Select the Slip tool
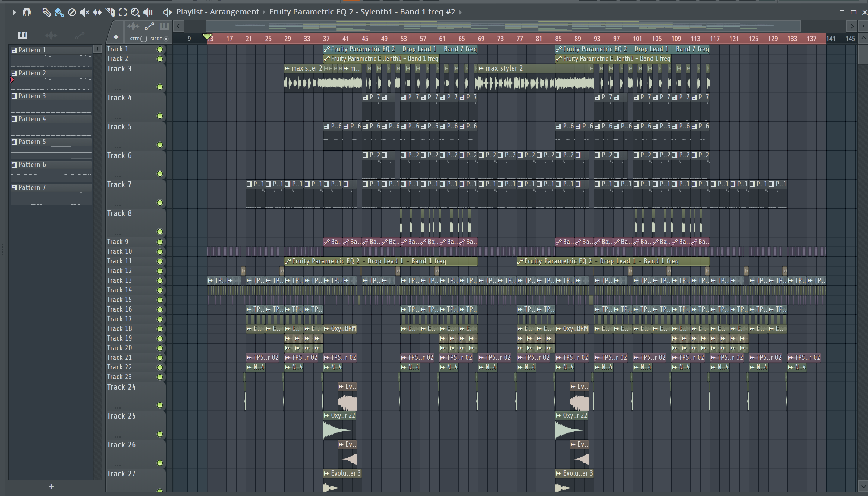The height and width of the screenshot is (496, 868). tap(97, 12)
